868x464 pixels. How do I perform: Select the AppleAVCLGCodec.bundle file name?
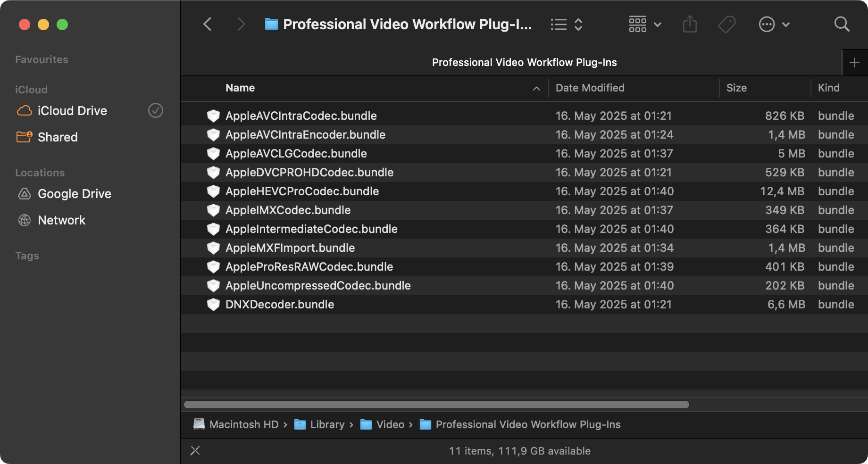pos(296,153)
